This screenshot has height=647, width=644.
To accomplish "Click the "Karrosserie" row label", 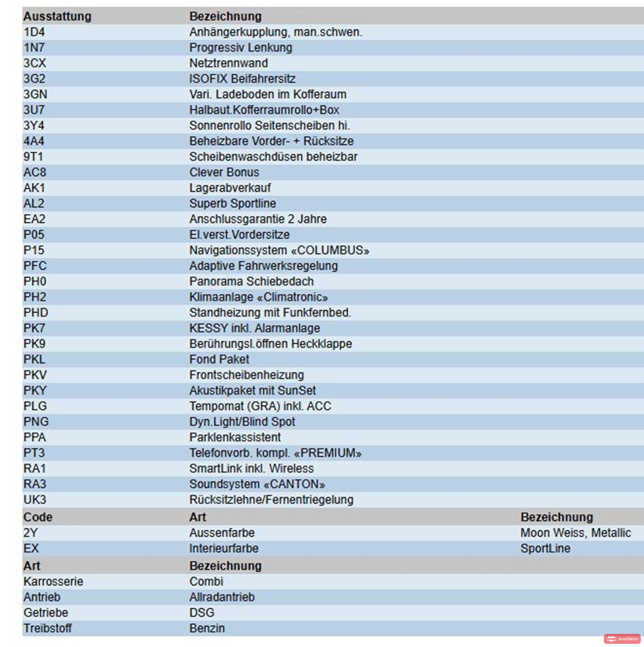I will (53, 581).
